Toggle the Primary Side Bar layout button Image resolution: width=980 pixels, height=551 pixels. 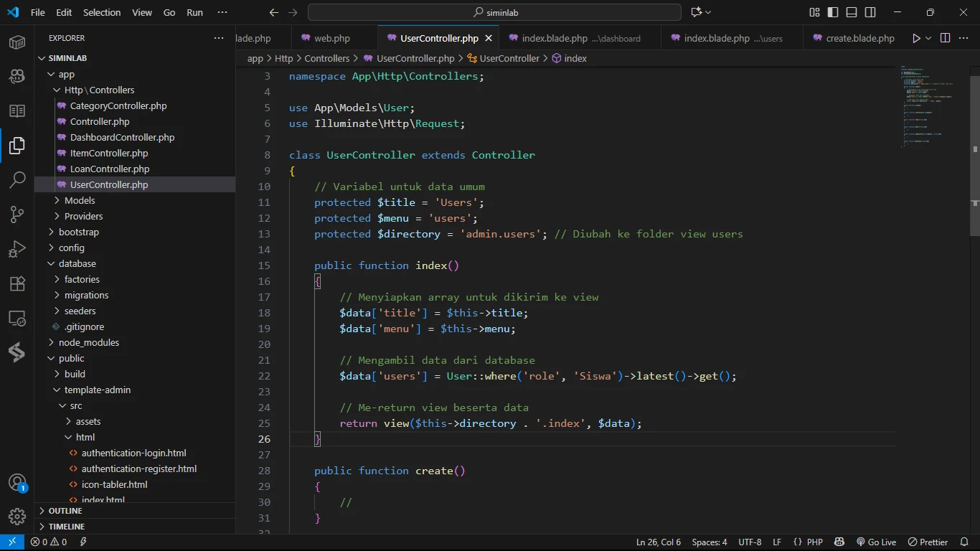coord(833,12)
